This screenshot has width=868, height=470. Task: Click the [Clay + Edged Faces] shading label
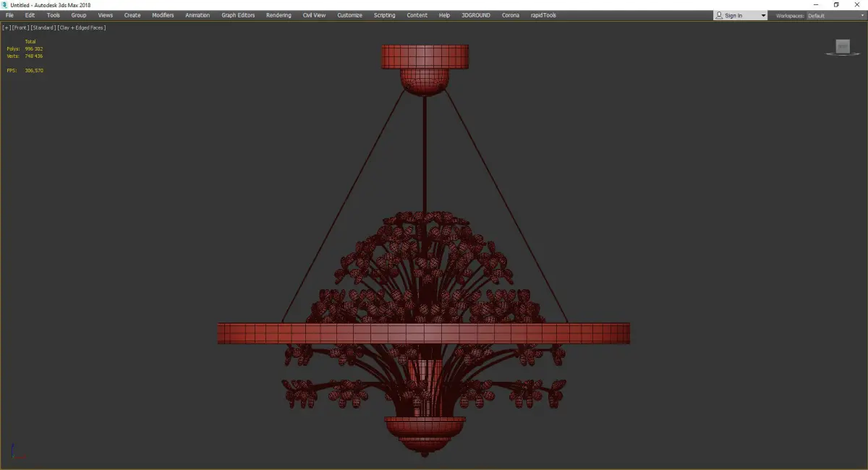(x=82, y=27)
